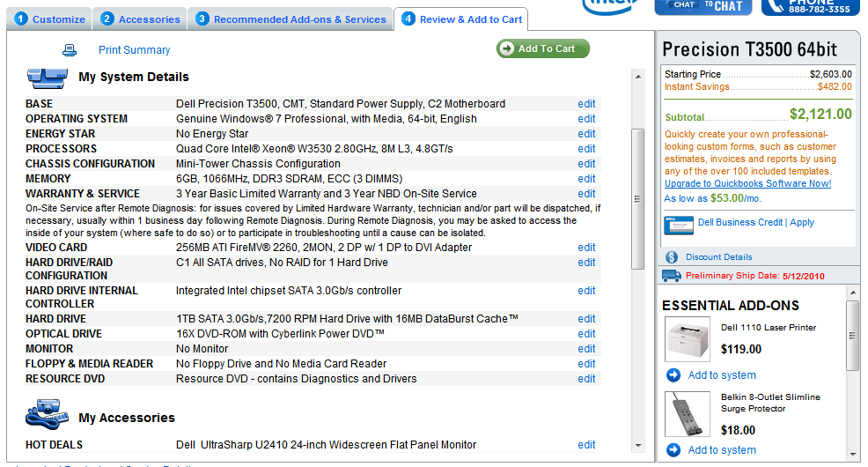
Task: Switch to the Accessories tab
Action: (140, 19)
